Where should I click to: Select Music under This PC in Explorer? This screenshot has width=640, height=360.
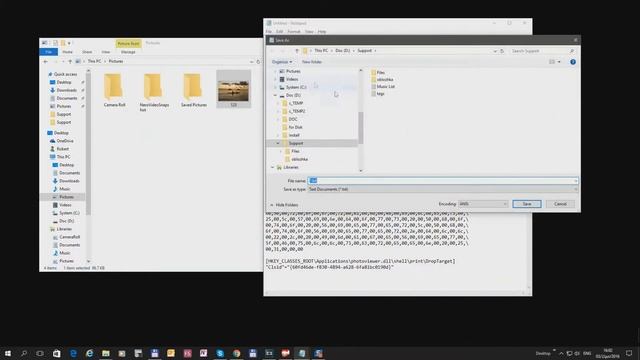click(64, 189)
